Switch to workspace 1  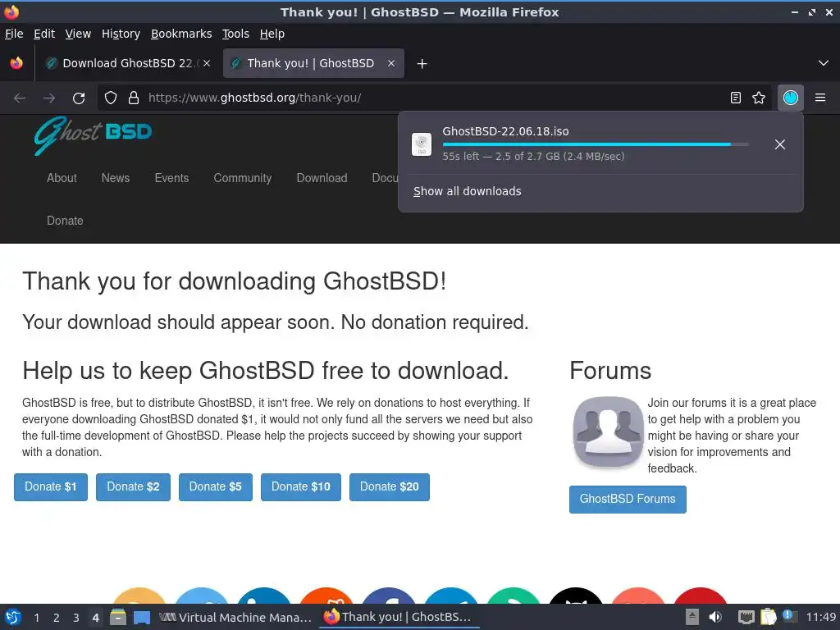tap(36, 618)
